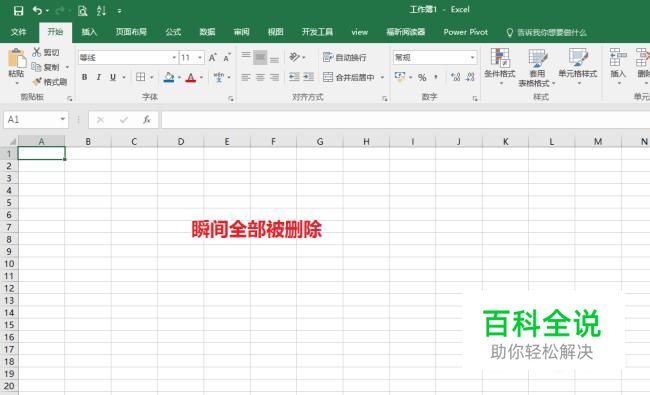The width and height of the screenshot is (650, 395).
Task: Click merge and center (合并后居中)
Action: pos(349,77)
